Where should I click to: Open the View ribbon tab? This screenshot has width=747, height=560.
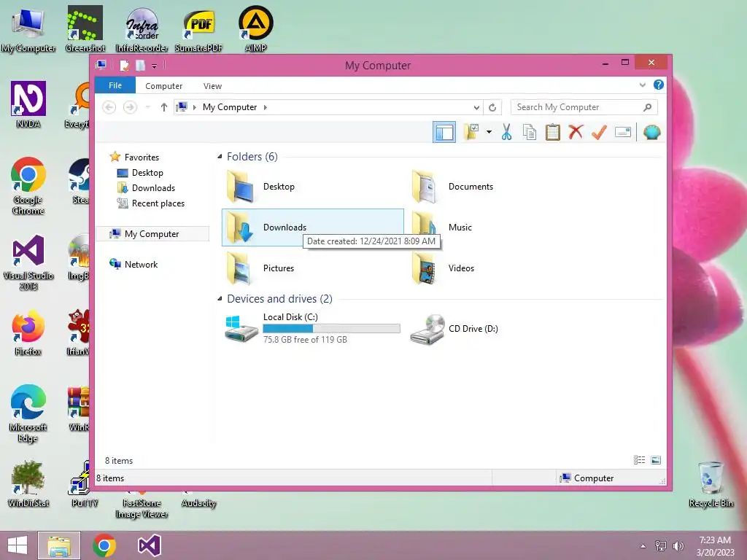[212, 86]
